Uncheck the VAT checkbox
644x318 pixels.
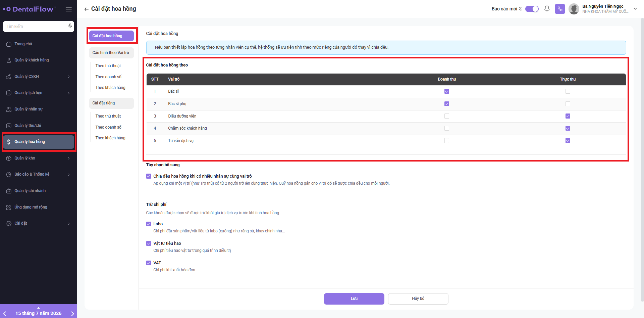tap(149, 263)
